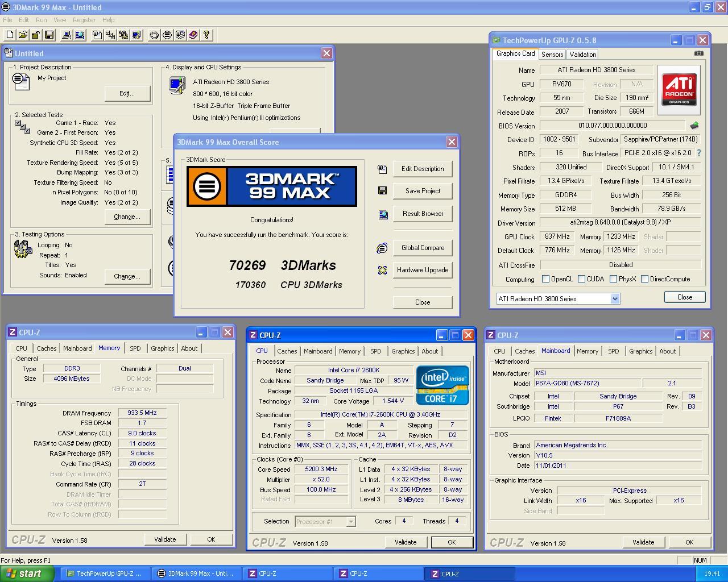Image resolution: width=728 pixels, height=582 pixels.
Task: Click the purple help book toolbar icon
Action: point(193,35)
